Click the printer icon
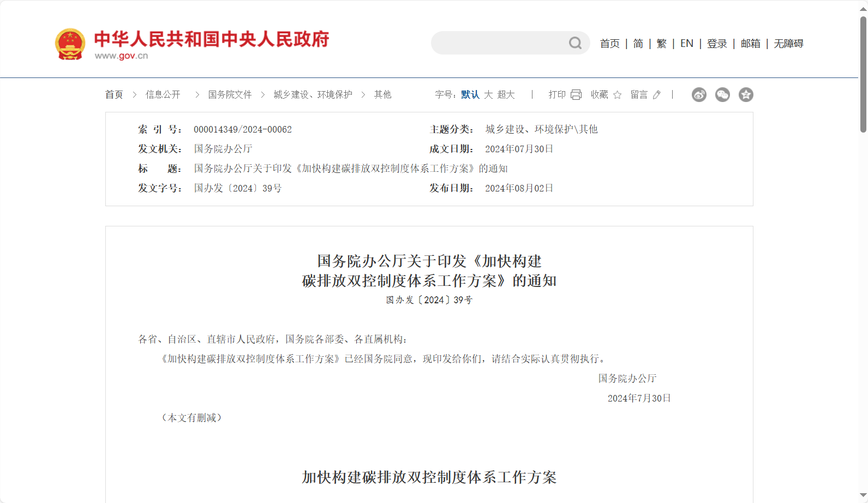This screenshot has height=503, width=868. point(576,95)
